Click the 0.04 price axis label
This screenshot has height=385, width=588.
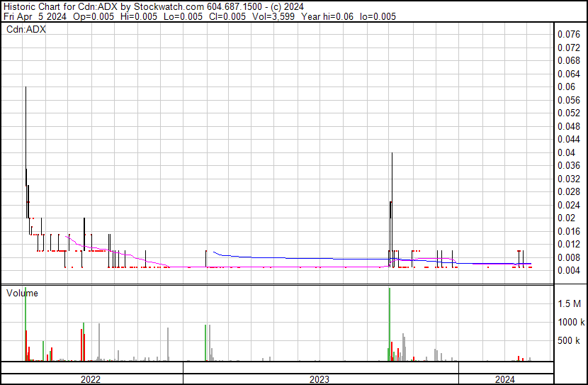click(567, 152)
